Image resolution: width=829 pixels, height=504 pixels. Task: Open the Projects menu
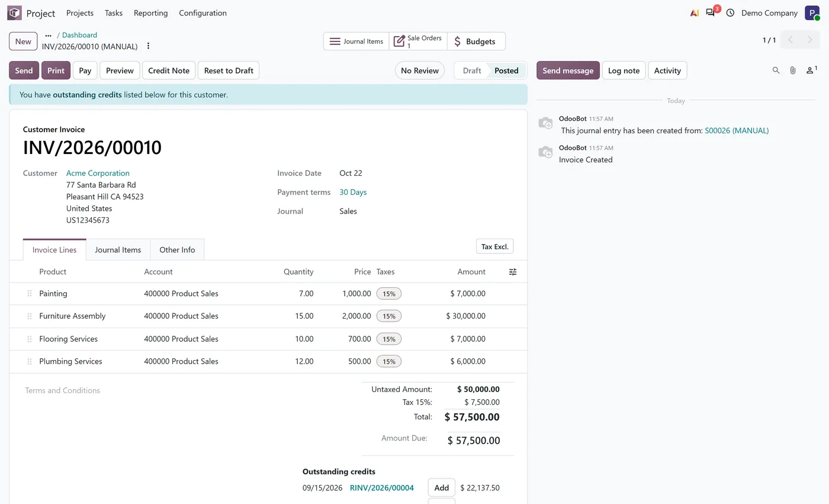80,13
